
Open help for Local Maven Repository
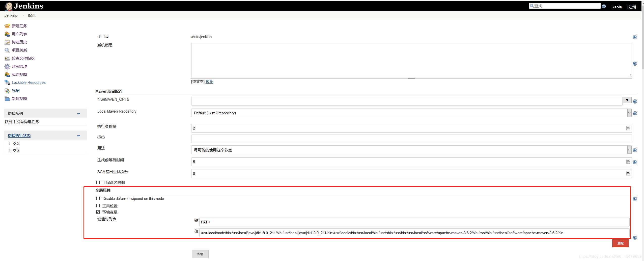[x=635, y=113]
